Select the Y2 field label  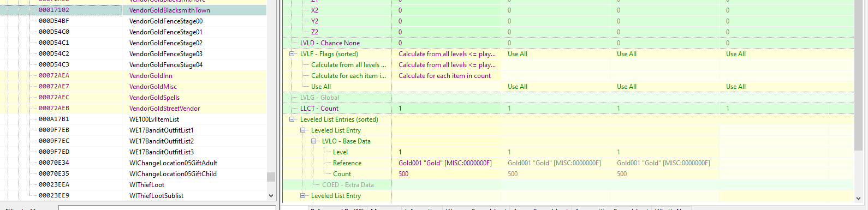tap(314, 21)
